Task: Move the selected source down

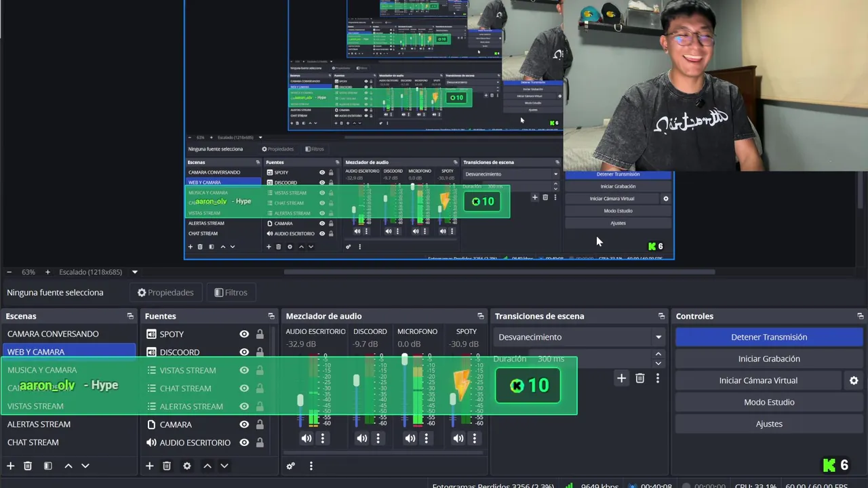Action: click(224, 466)
